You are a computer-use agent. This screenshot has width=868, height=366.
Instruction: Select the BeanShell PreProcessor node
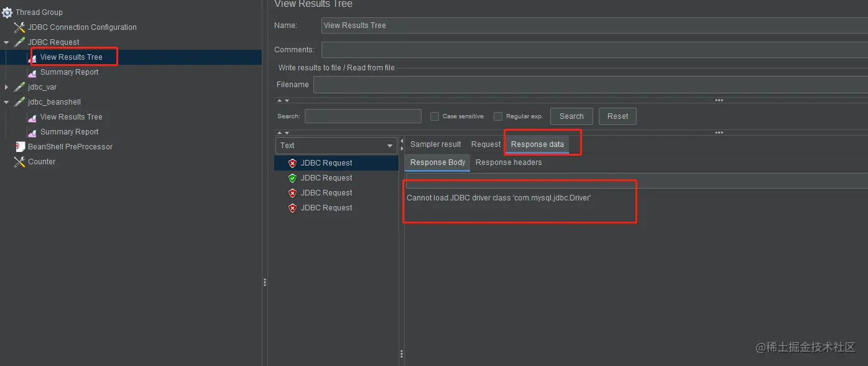click(70, 147)
